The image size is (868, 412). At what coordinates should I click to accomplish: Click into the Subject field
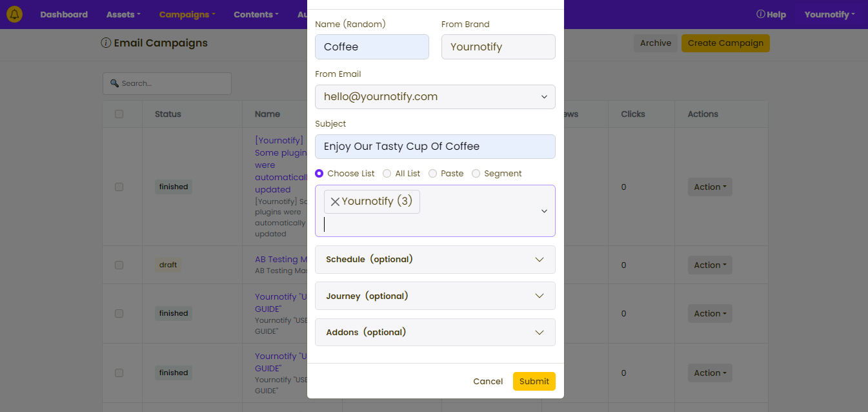pyautogui.click(x=435, y=147)
